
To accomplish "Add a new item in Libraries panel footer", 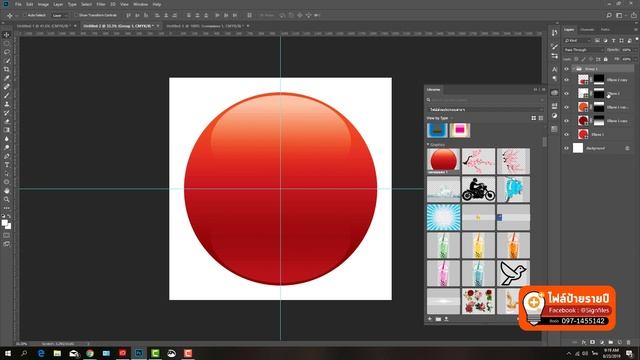I will coord(430,319).
